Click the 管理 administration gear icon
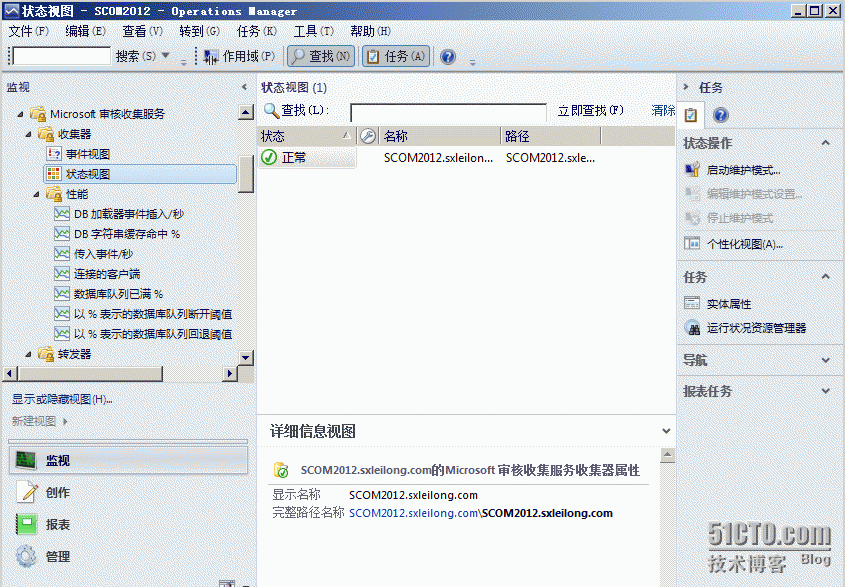The width and height of the screenshot is (845, 587). tap(26, 556)
